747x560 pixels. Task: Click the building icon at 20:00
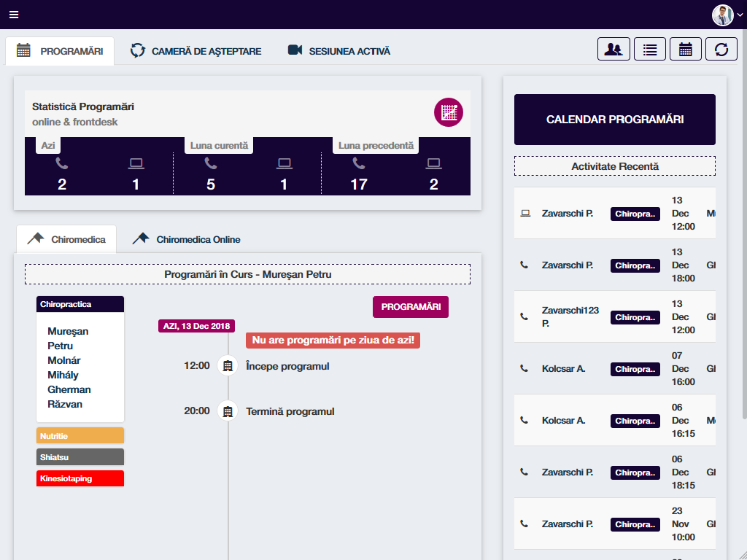click(228, 411)
